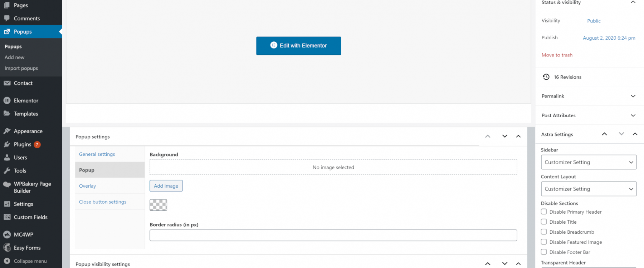644x268 pixels.
Task: Click the Add image button
Action: pyautogui.click(x=166, y=186)
